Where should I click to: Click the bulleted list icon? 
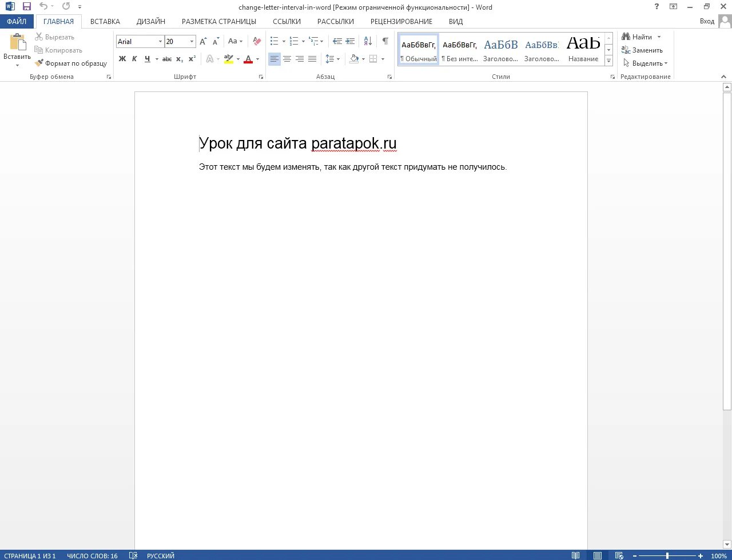(x=274, y=41)
